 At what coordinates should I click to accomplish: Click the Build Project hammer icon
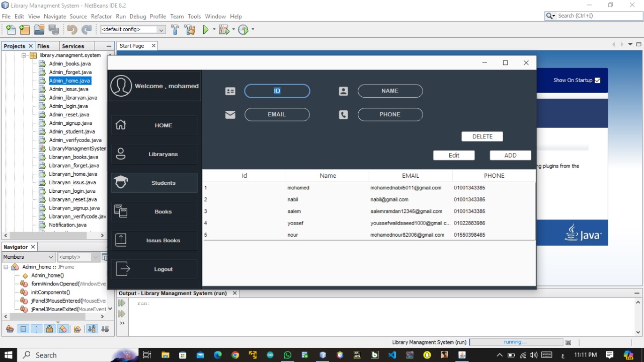coord(175,30)
